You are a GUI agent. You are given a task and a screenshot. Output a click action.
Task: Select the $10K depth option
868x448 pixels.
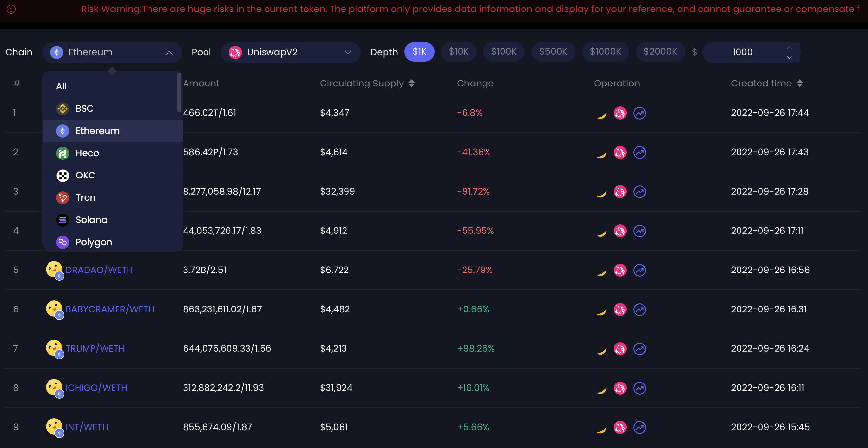[x=459, y=52]
